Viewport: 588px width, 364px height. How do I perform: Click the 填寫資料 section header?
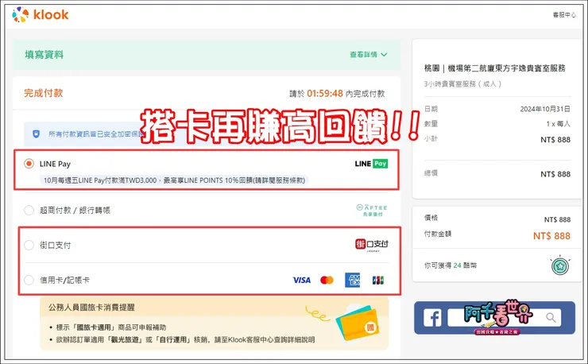point(44,55)
